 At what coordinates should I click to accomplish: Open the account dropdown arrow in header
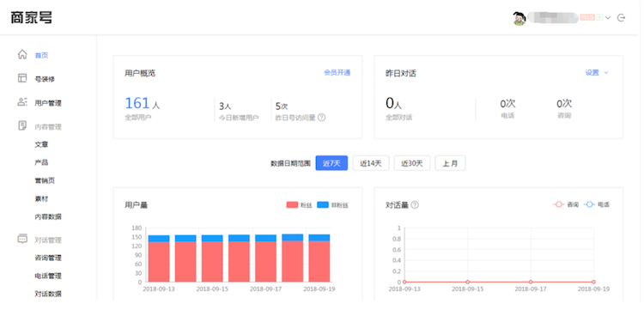pos(608,18)
